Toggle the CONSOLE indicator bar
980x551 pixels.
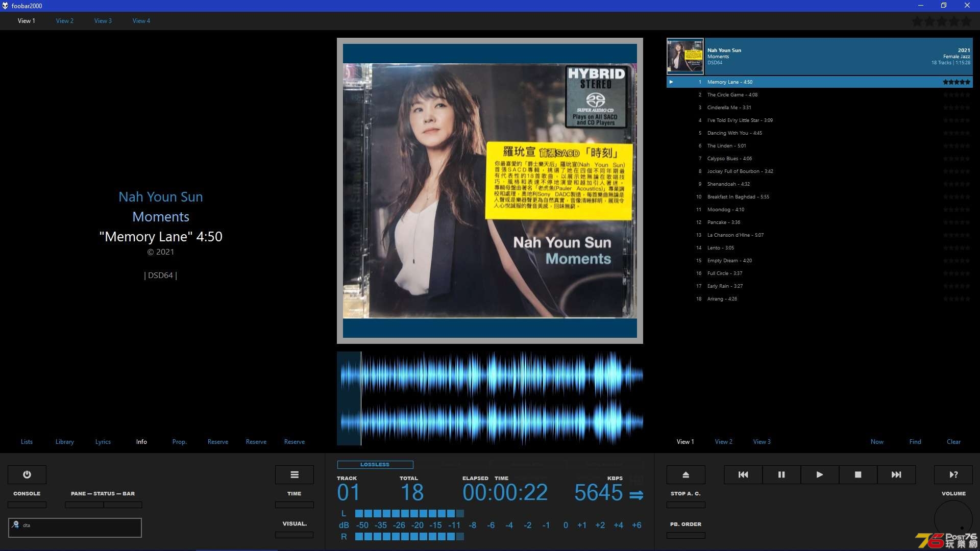27,505
